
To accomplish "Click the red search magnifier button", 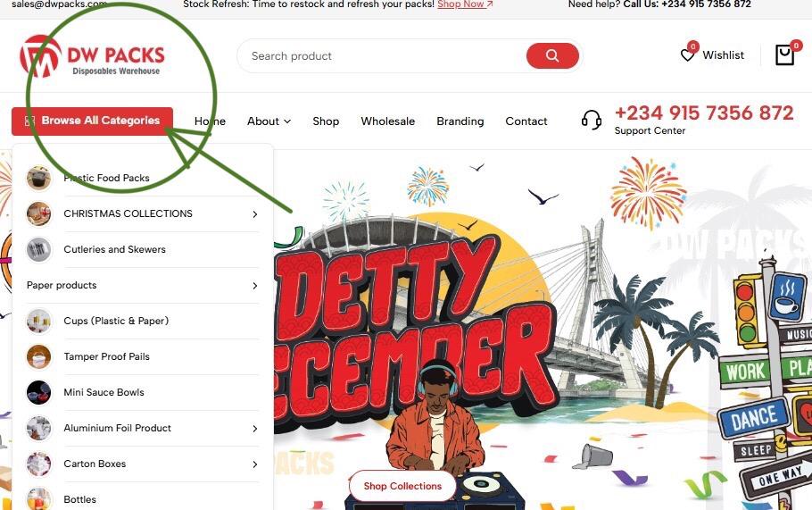I will (x=552, y=55).
